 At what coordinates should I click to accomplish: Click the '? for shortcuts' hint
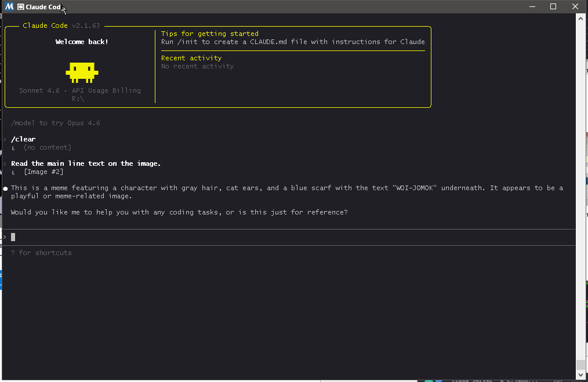(41, 253)
